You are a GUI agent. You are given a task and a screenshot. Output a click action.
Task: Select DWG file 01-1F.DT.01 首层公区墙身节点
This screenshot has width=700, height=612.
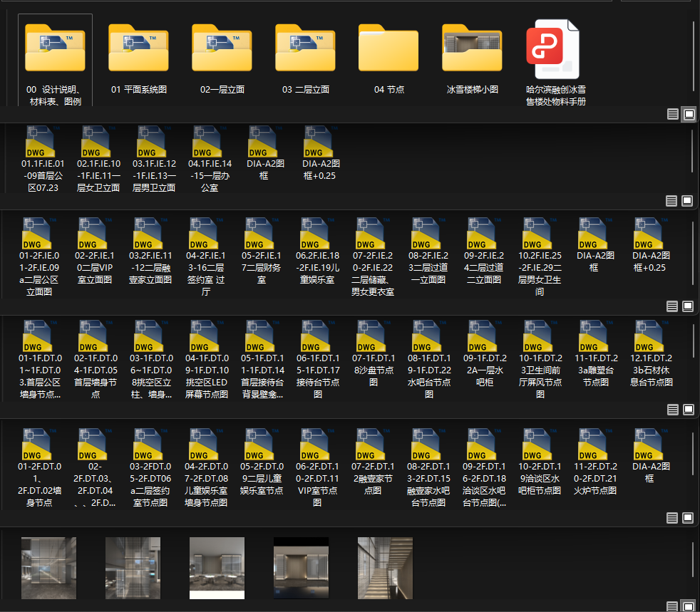coord(40,360)
